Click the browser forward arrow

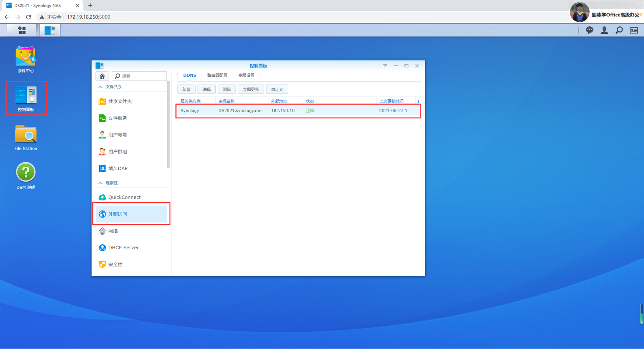[17, 17]
